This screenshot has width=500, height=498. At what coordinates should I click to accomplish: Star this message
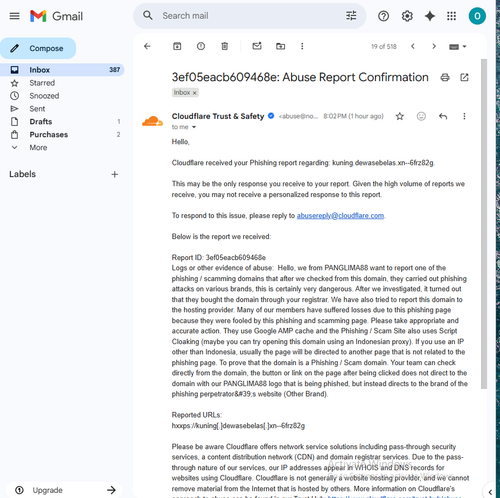pyautogui.click(x=399, y=116)
